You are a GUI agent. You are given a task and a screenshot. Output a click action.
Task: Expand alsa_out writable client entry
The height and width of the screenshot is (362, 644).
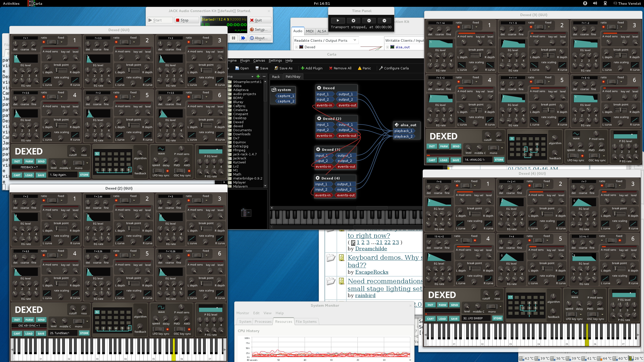coord(388,47)
